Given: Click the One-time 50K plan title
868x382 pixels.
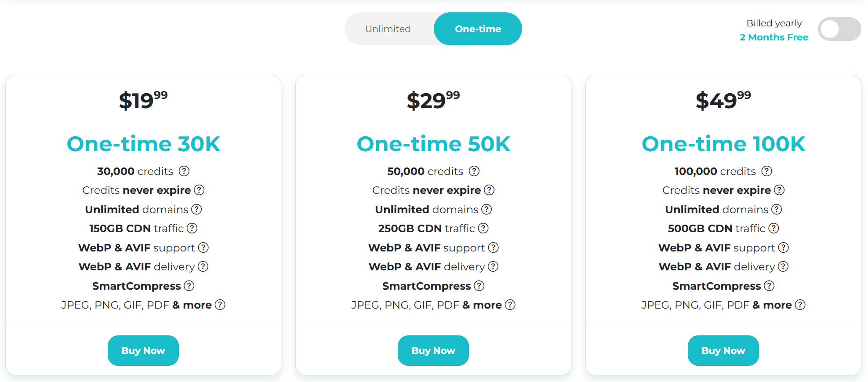Looking at the screenshot, I should (433, 144).
